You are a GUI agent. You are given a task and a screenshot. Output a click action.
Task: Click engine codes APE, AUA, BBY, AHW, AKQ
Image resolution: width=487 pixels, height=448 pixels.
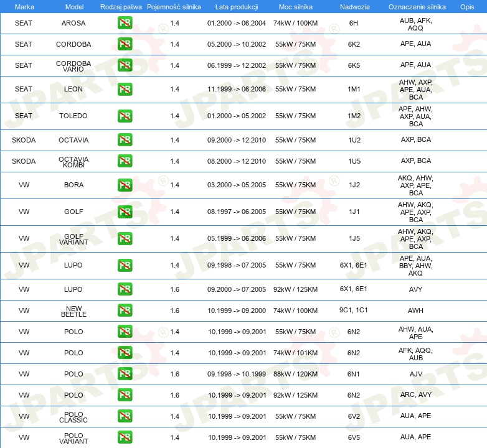point(415,266)
